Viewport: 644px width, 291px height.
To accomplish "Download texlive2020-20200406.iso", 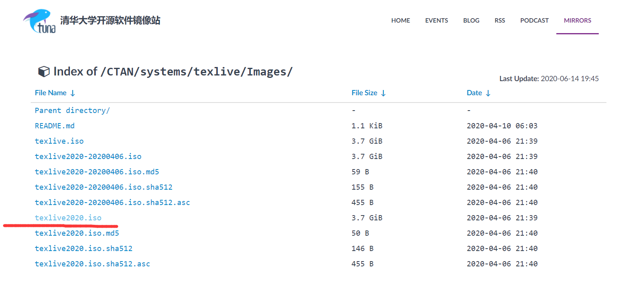I will [88, 157].
